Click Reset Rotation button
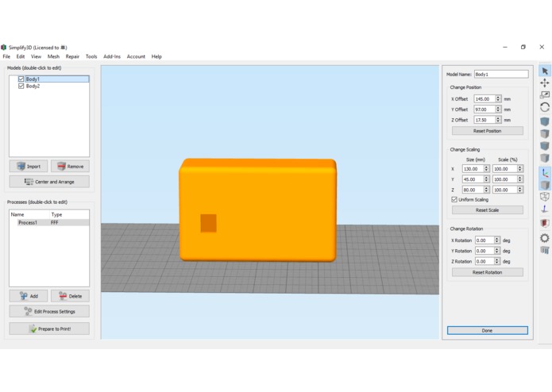The height and width of the screenshot is (392, 552). 487,272
